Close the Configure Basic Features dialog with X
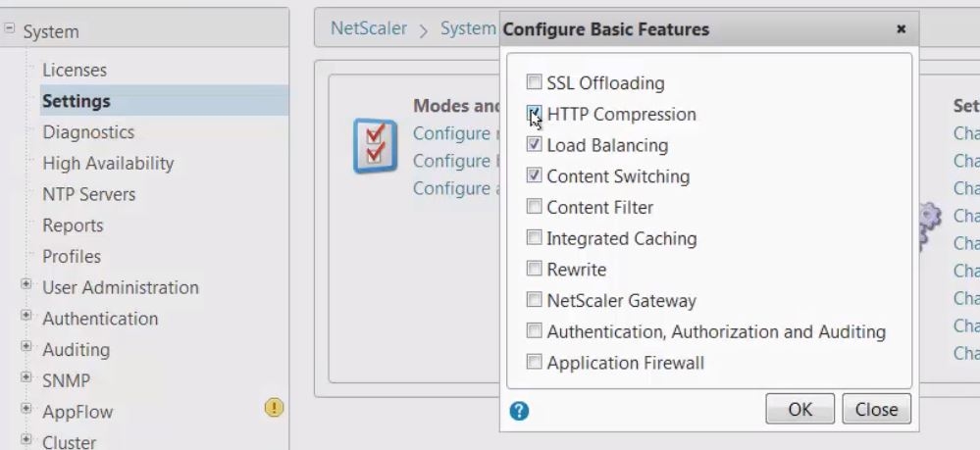This screenshot has height=450, width=980. point(901,28)
